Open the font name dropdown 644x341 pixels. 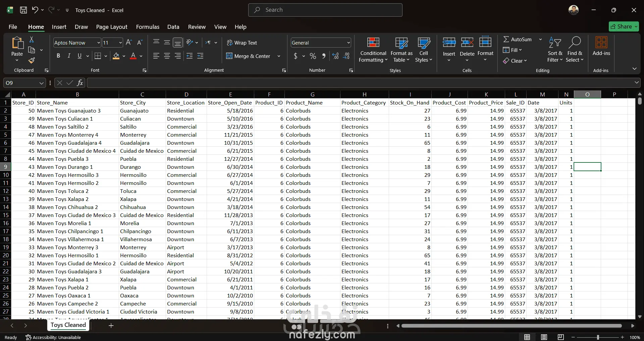[x=99, y=43]
